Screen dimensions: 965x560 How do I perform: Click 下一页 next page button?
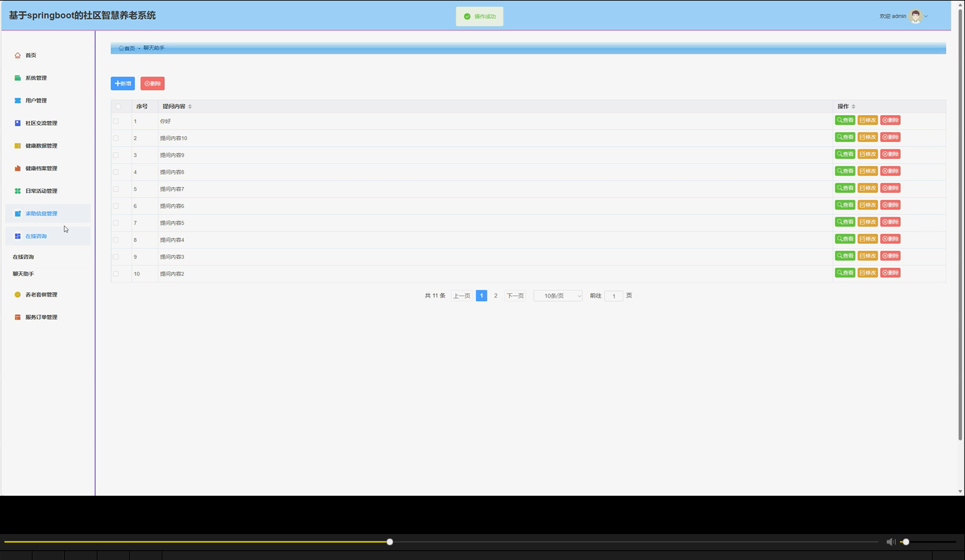click(515, 296)
